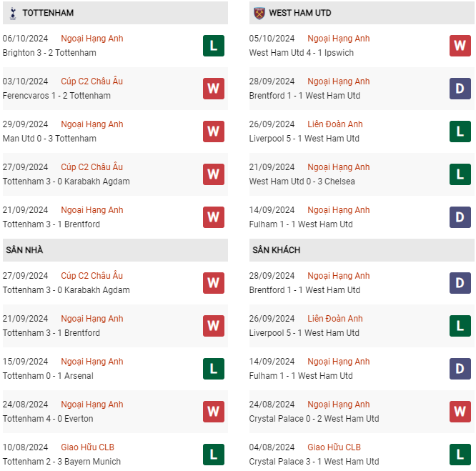The height and width of the screenshot is (471, 476).
Task: Click the L badge for Tottenham 0-1 Arsenal
Action: coord(213,369)
